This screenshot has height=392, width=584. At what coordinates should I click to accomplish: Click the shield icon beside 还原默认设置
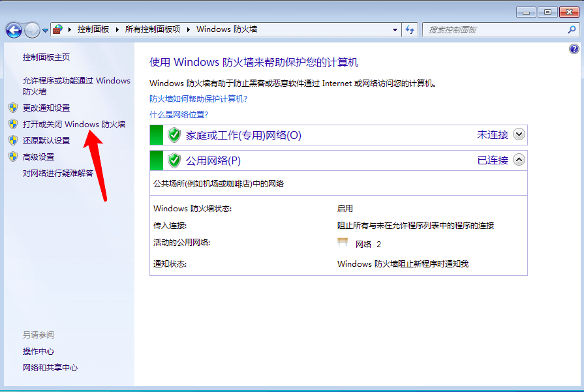[13, 140]
